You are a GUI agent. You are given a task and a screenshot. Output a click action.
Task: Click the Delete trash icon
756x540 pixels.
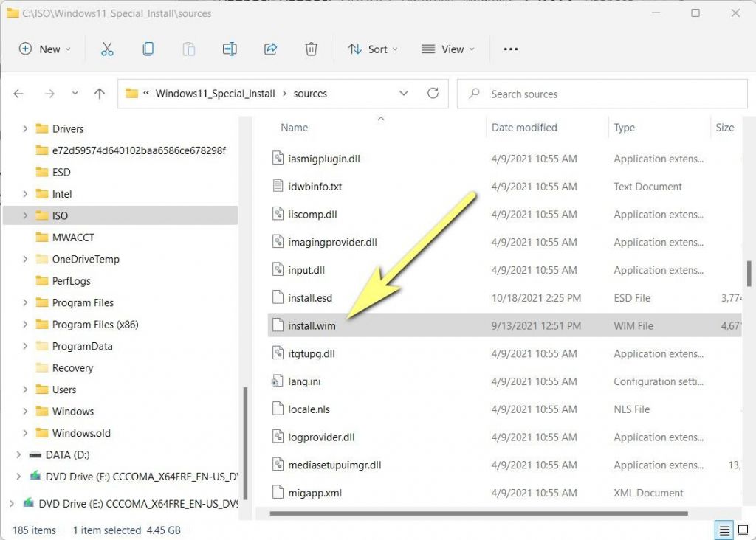click(x=311, y=49)
